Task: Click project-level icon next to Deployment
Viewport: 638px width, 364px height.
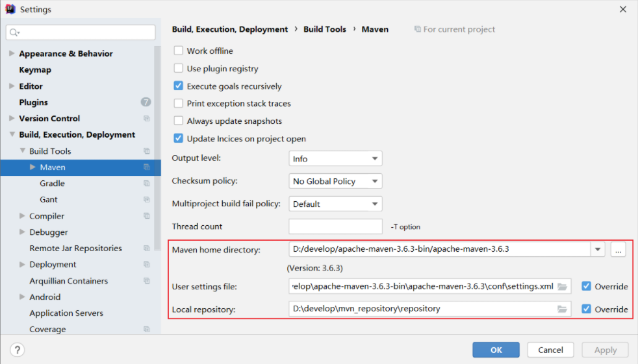Action: (146, 265)
